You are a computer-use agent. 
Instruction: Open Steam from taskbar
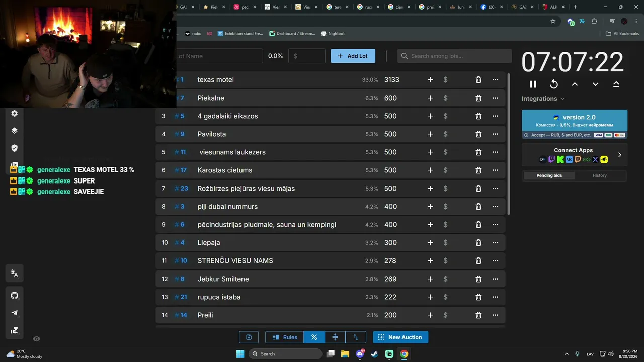click(374, 354)
